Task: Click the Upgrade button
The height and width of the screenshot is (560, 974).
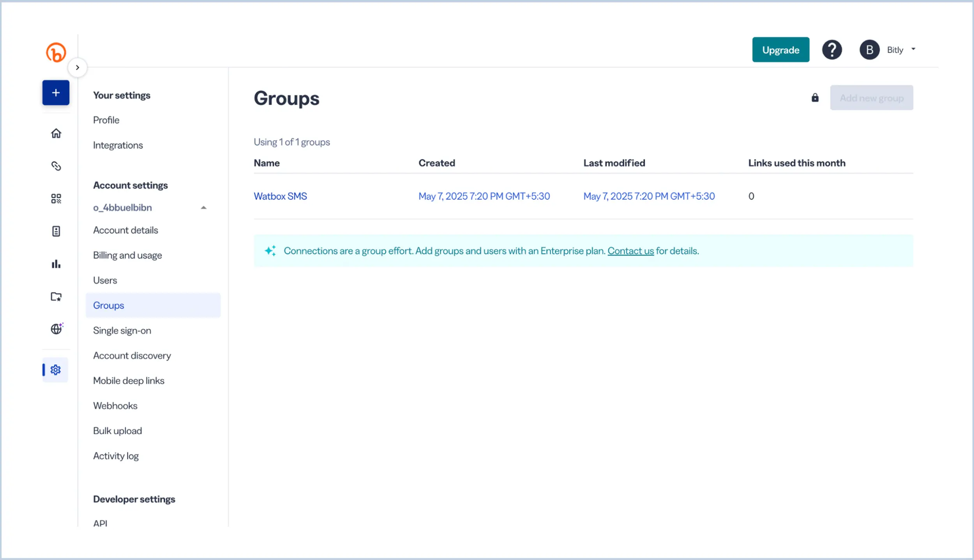Action: (x=780, y=49)
